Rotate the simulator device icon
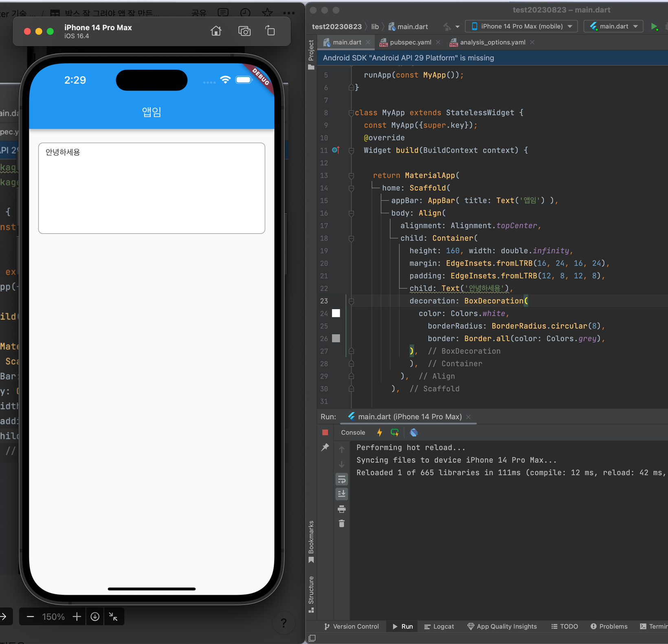Image resolution: width=668 pixels, height=644 pixels. coord(270,31)
